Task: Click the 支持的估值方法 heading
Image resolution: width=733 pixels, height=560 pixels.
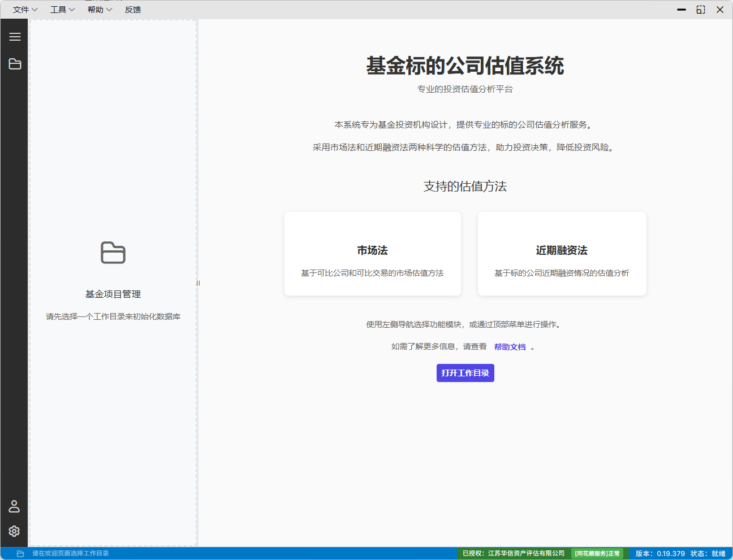Action: click(465, 186)
